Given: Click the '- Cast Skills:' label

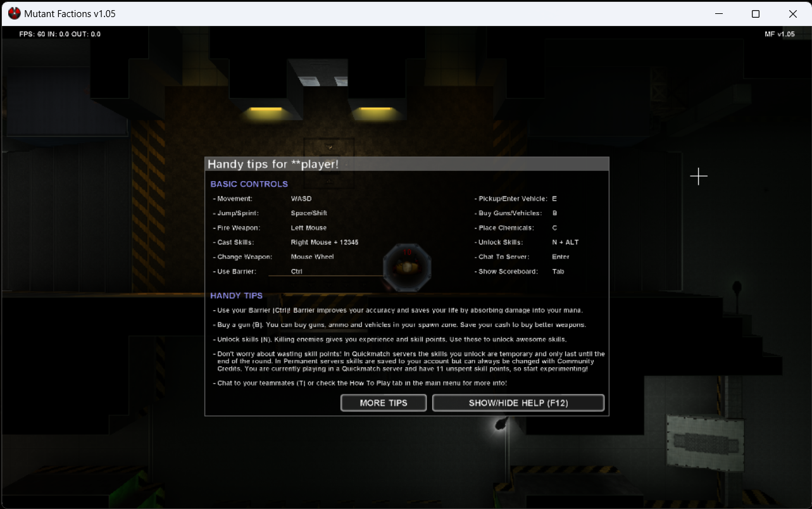Looking at the screenshot, I should [233, 242].
